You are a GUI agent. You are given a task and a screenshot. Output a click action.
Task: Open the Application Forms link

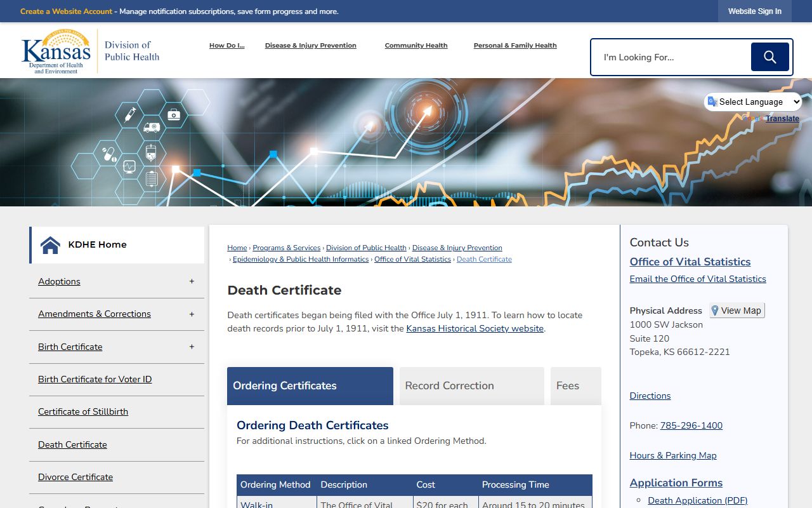click(x=676, y=483)
